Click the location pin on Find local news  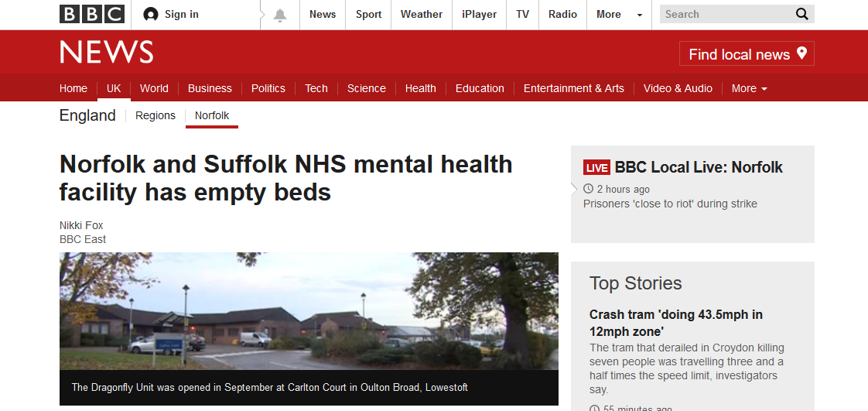[801, 53]
